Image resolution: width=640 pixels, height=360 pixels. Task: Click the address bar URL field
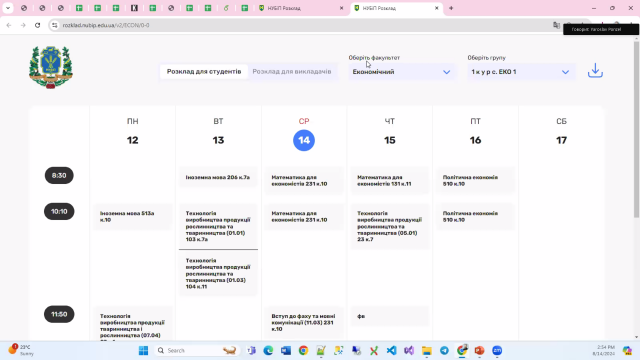click(x=302, y=25)
